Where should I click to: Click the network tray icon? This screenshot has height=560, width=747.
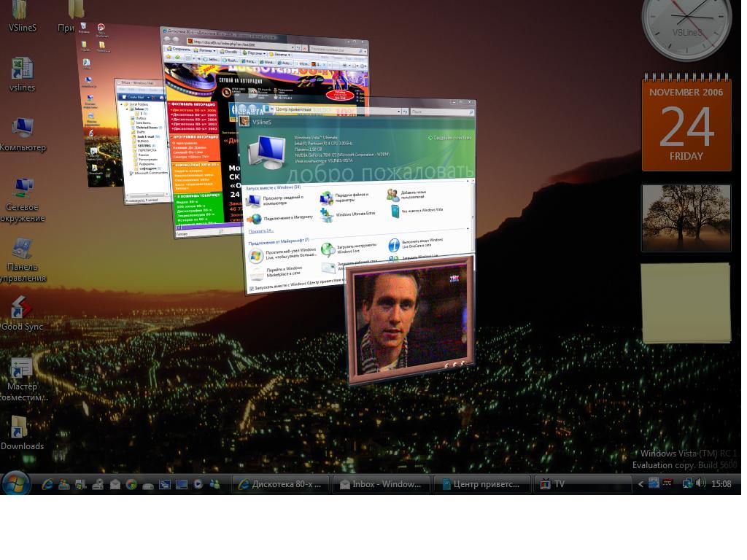(x=687, y=483)
